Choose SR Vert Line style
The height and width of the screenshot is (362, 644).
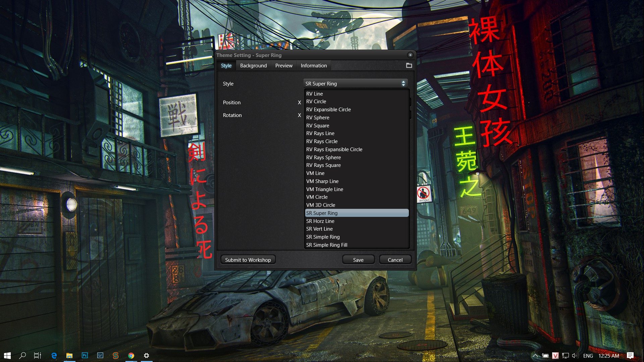[357, 229]
